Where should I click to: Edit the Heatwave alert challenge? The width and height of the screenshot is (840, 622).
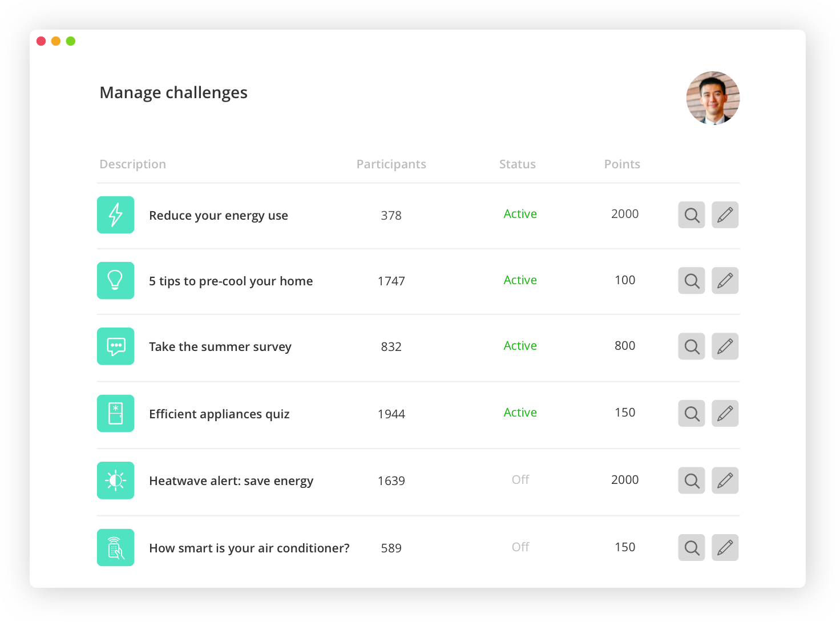pyautogui.click(x=725, y=480)
